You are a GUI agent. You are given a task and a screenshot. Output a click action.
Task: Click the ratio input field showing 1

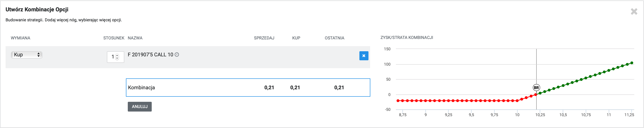click(112, 57)
